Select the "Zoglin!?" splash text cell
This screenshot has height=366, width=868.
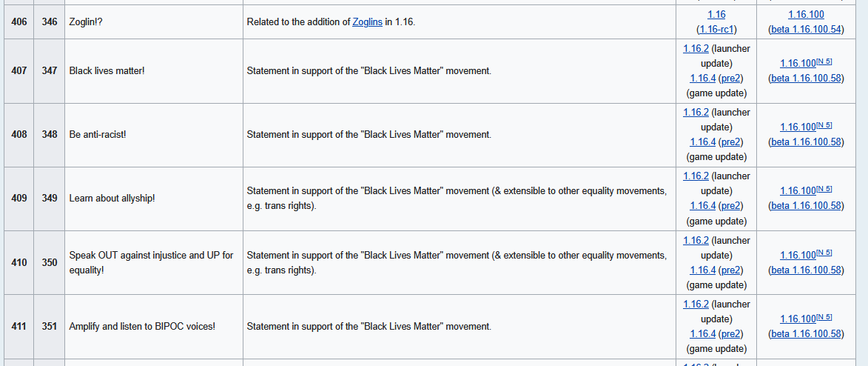[88, 22]
